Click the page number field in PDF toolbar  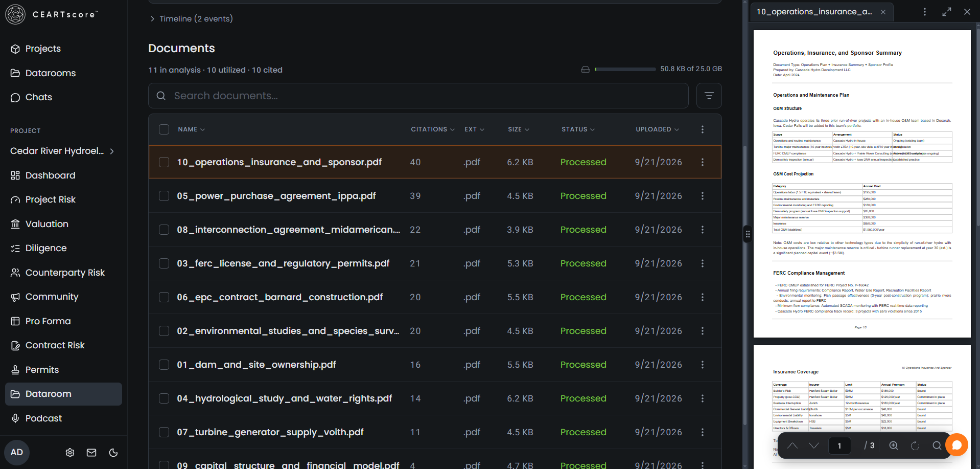[x=839, y=445]
